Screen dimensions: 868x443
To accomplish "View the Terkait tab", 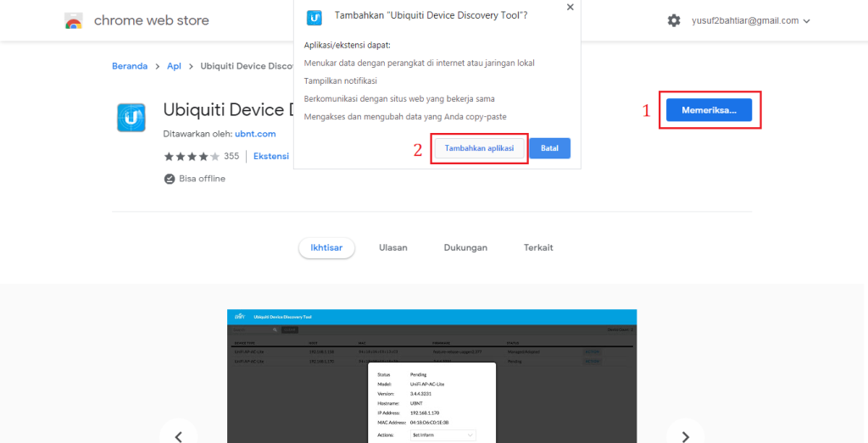I will pyautogui.click(x=538, y=247).
